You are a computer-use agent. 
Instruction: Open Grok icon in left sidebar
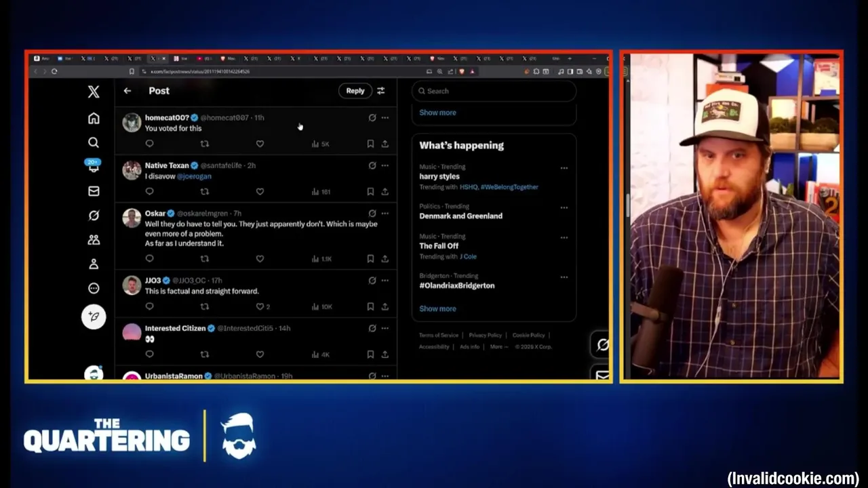point(94,216)
